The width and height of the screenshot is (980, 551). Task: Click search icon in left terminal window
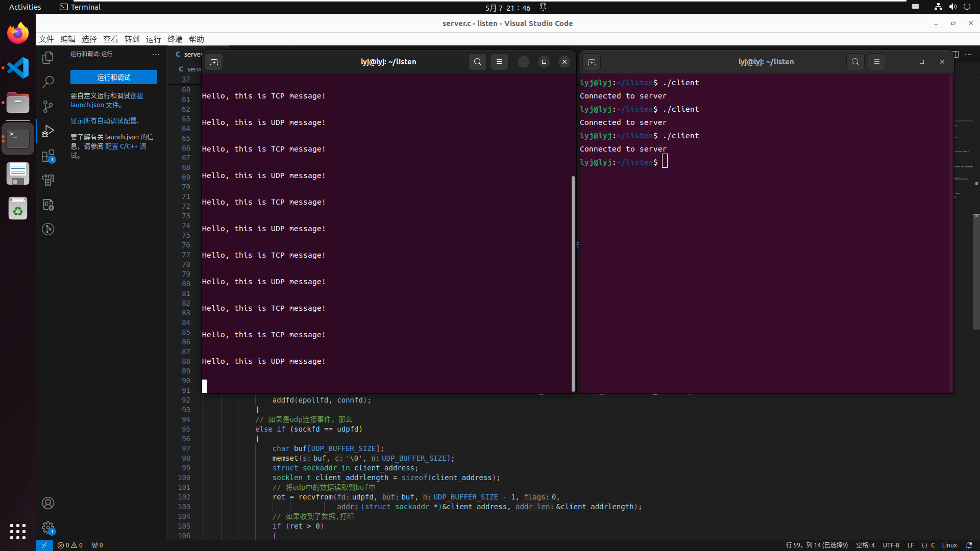477,62
